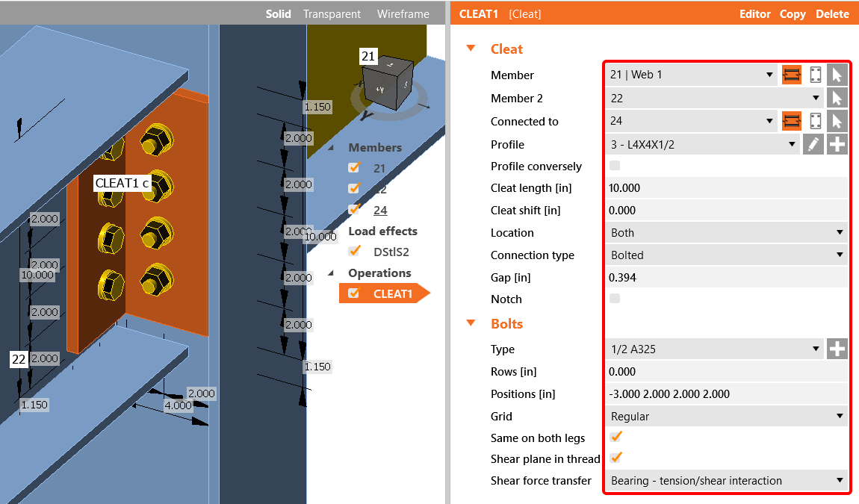Screen dimensions: 859x504
Task: Click the 3D view orientation cube
Action: [x=386, y=82]
